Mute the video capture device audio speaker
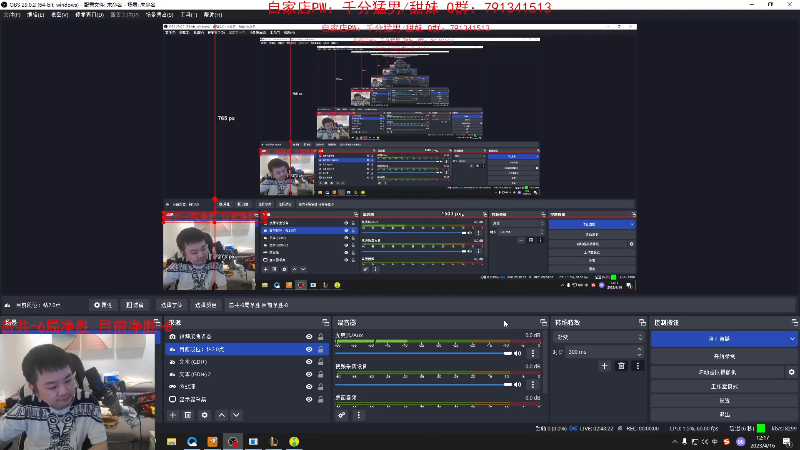 click(518, 385)
